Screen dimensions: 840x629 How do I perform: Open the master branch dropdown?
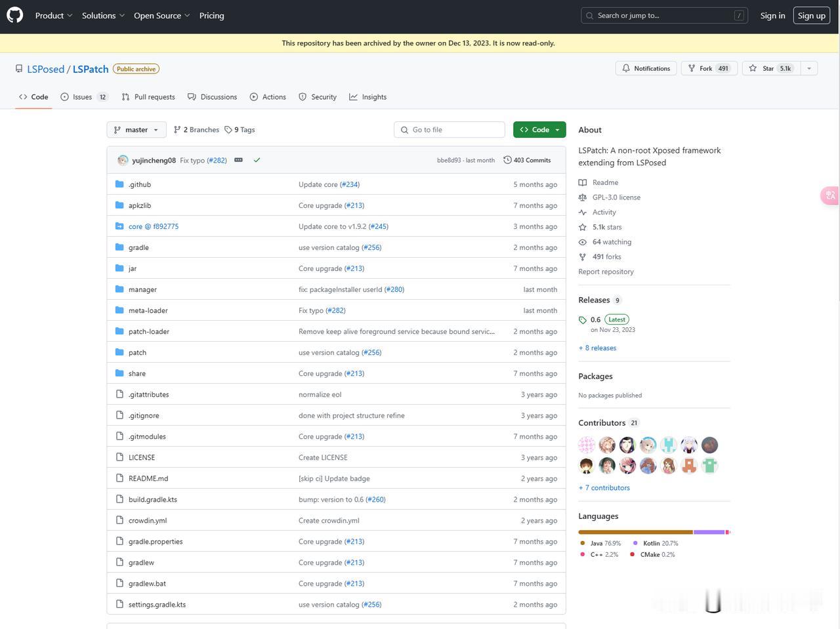(136, 130)
